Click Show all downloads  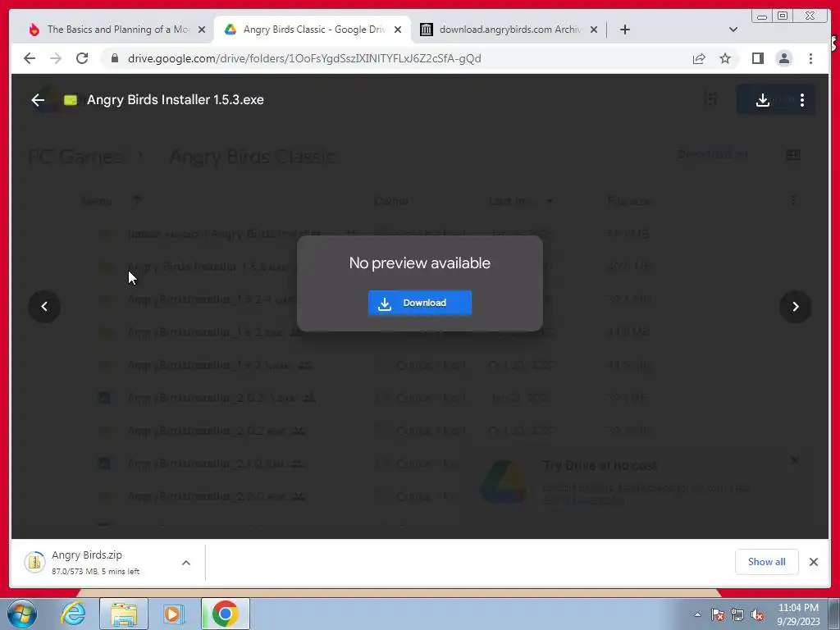coord(767,562)
